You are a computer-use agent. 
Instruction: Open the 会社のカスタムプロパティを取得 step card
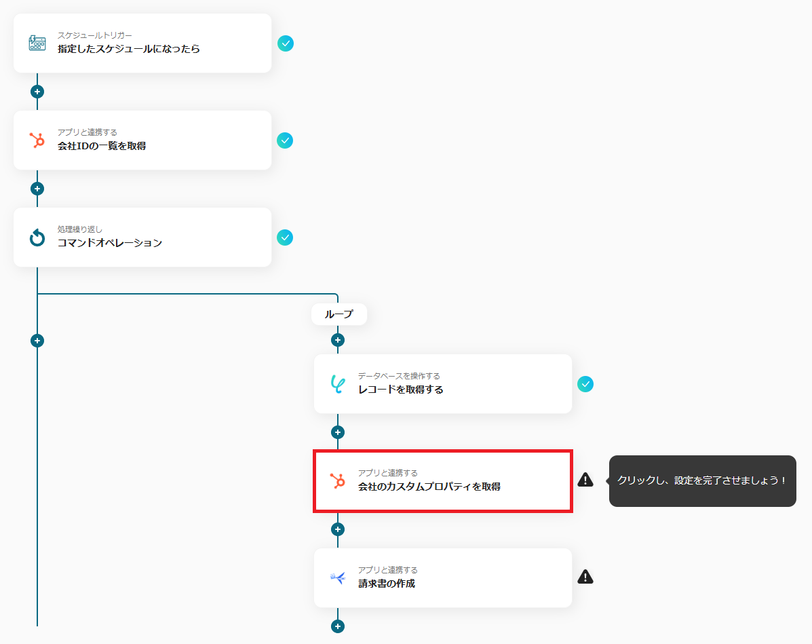point(443,481)
